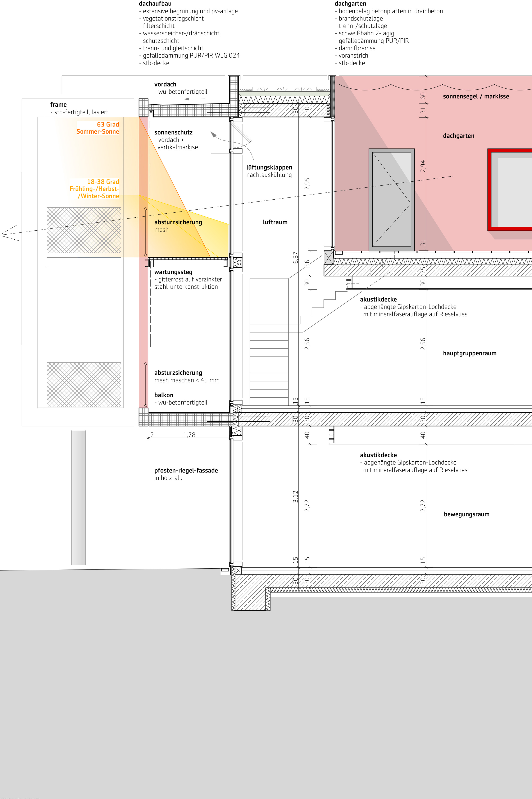532x799 pixels.
Task: Click the lower mesh hatch in the frame elevation
Action: click(x=83, y=385)
